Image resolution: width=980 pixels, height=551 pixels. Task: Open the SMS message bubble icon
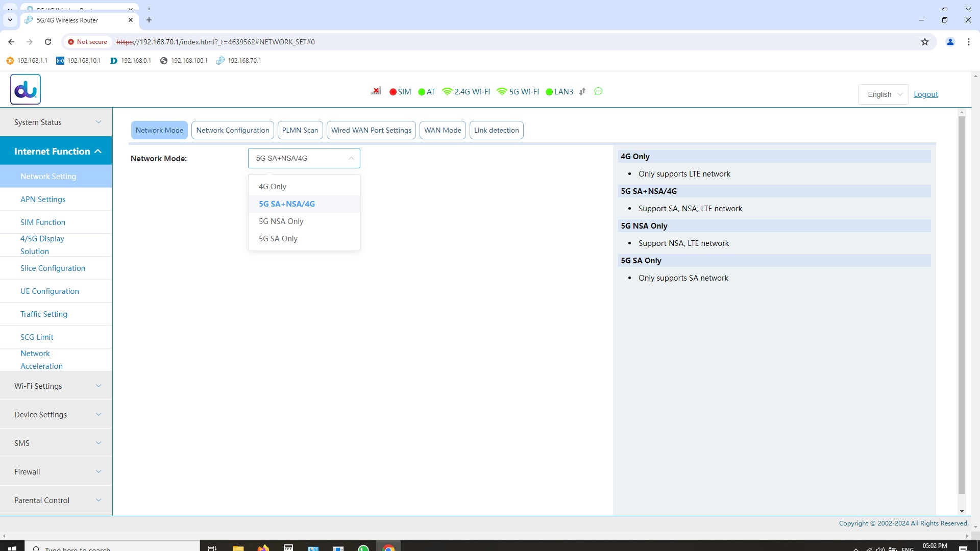(x=598, y=91)
